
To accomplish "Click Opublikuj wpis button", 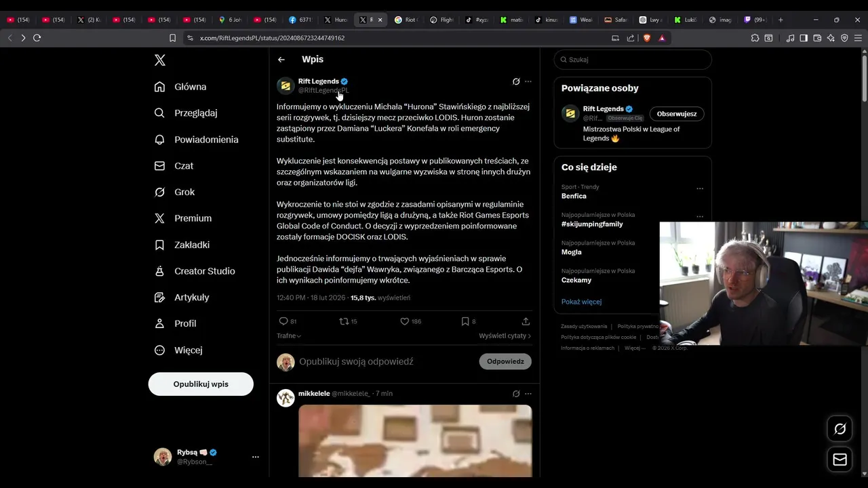I will (x=201, y=384).
